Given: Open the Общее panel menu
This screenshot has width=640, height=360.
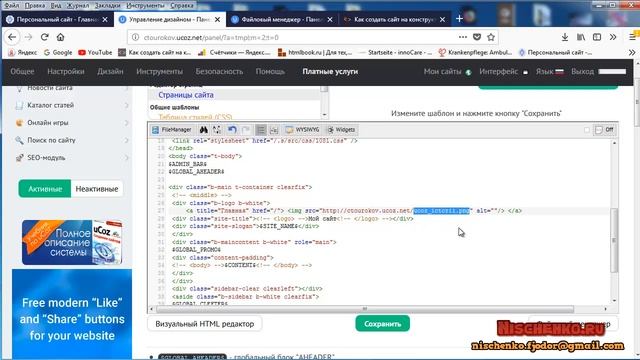Looking at the screenshot, I should click(22, 71).
